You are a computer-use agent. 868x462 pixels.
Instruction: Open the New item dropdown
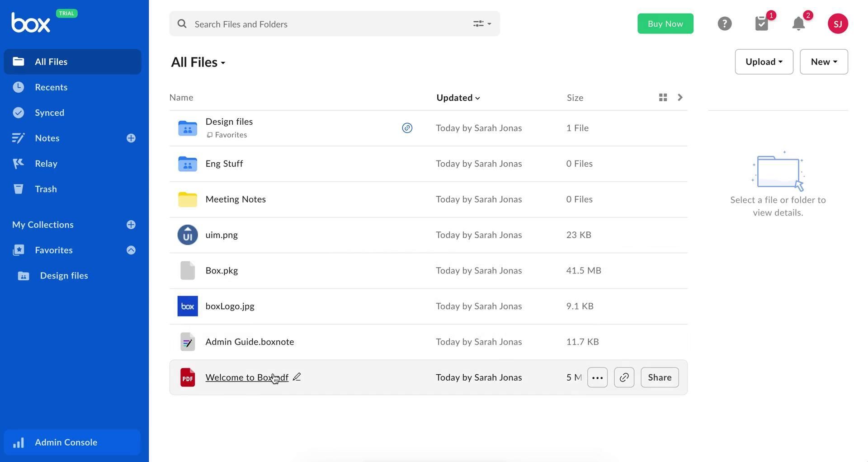point(823,62)
